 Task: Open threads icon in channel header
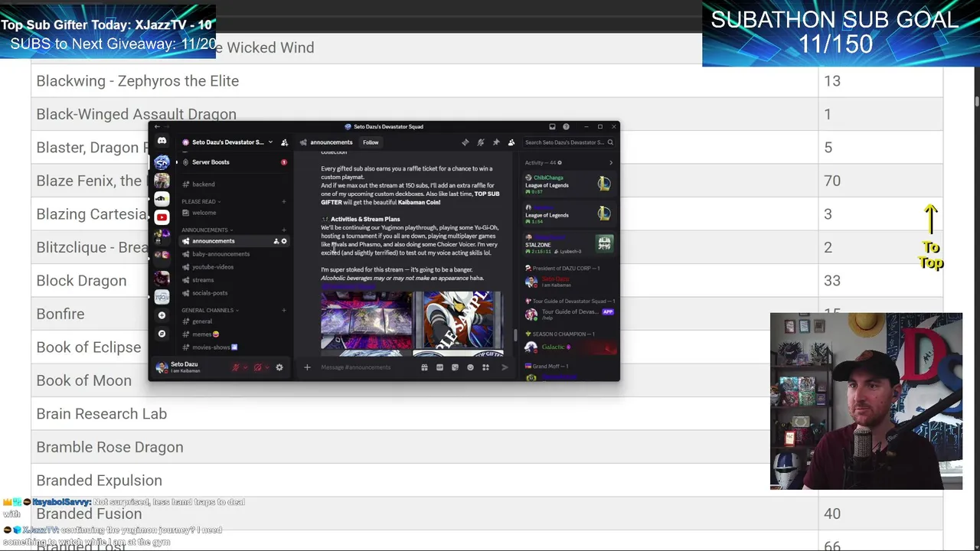tap(465, 142)
